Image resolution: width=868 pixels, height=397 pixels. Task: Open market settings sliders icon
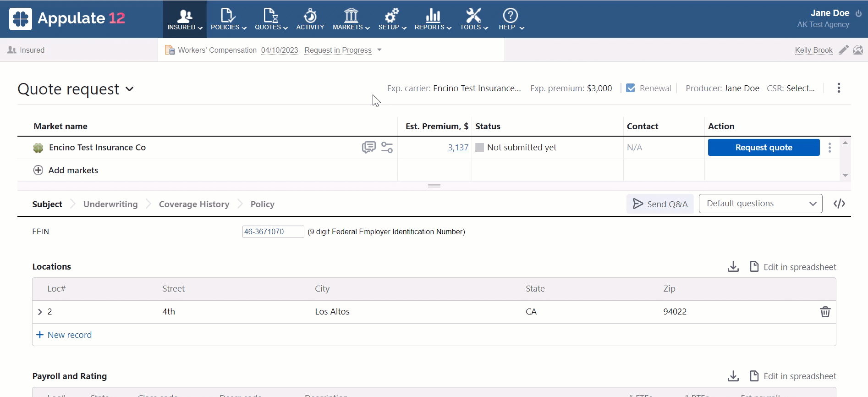coord(387,147)
